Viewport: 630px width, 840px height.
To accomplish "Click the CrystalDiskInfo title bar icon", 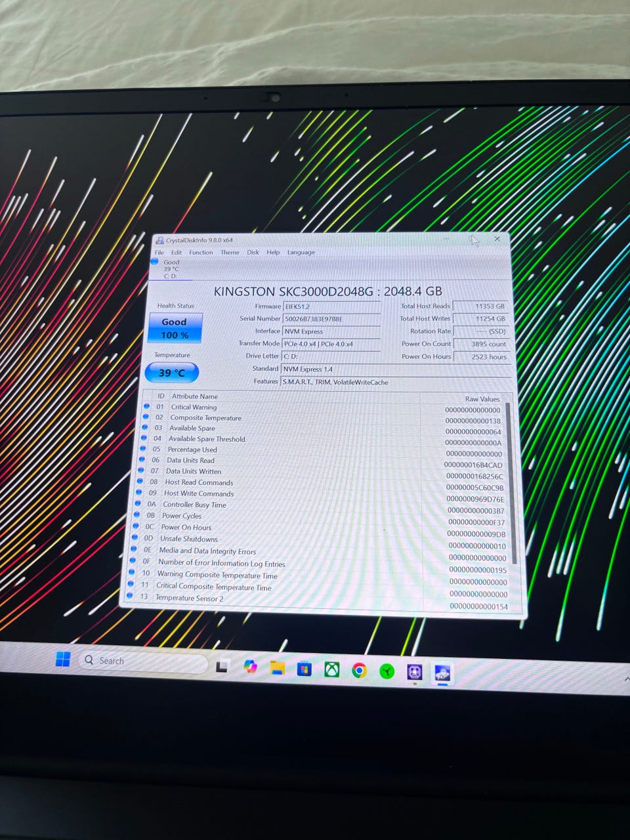I will point(159,240).
